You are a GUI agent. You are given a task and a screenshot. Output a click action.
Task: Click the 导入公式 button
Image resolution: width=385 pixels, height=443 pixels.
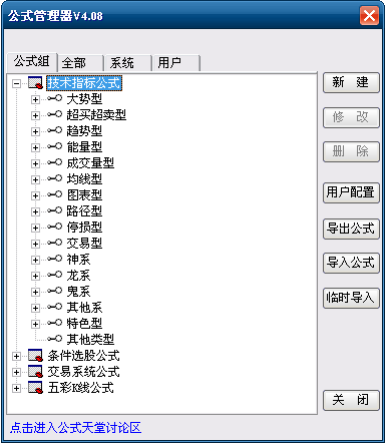[x=351, y=263]
